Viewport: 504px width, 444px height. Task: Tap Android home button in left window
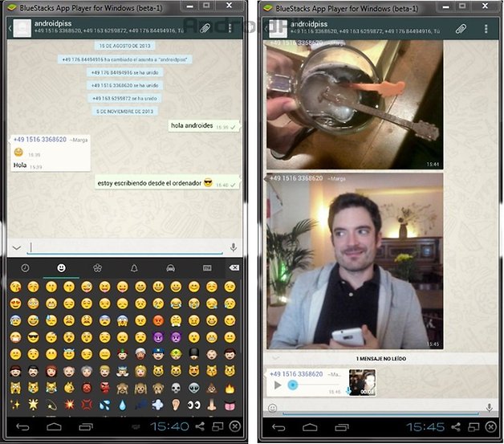[54, 427]
